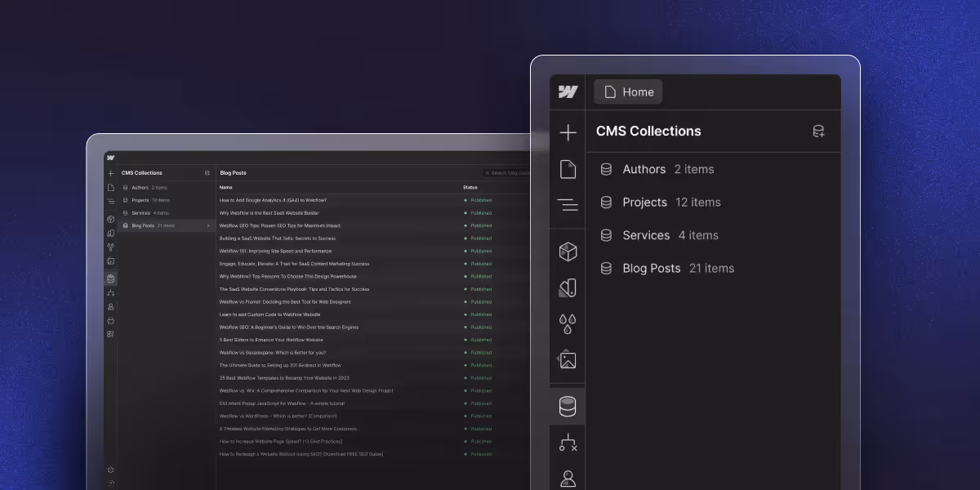Select the Authors collection
Viewport: 980px width, 490px height.
(644, 169)
